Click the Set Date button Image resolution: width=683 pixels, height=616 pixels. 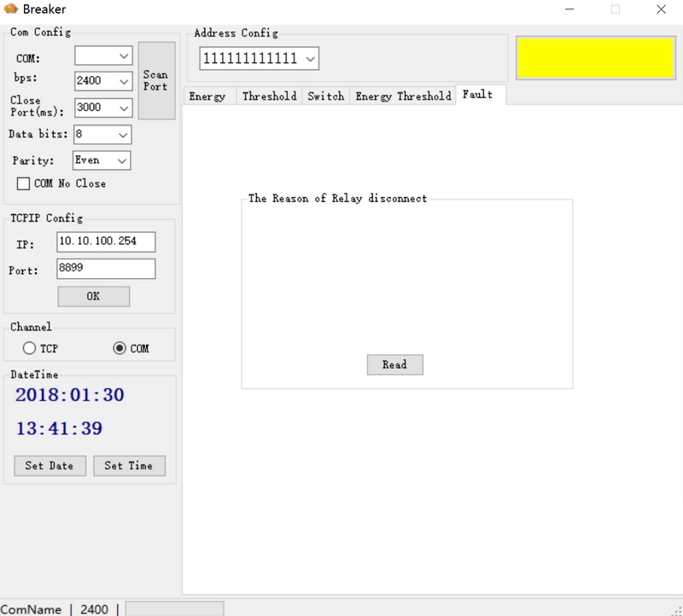tap(50, 466)
